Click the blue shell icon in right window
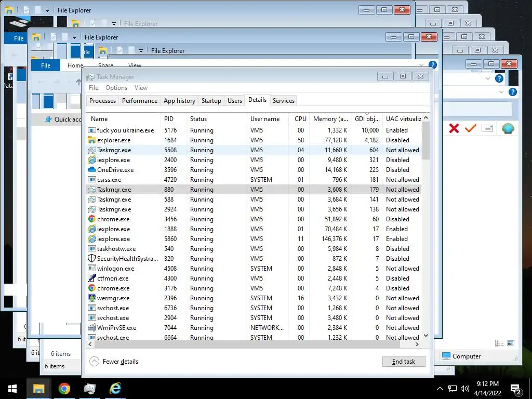The height and width of the screenshot is (399, 532). (x=508, y=128)
